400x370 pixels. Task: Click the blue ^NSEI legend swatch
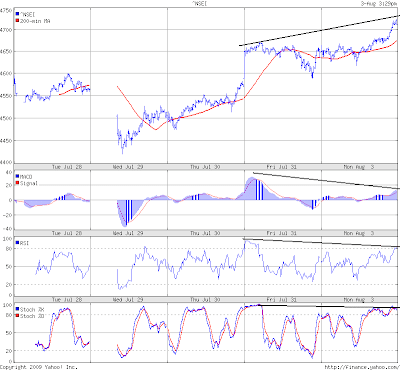click(17, 14)
